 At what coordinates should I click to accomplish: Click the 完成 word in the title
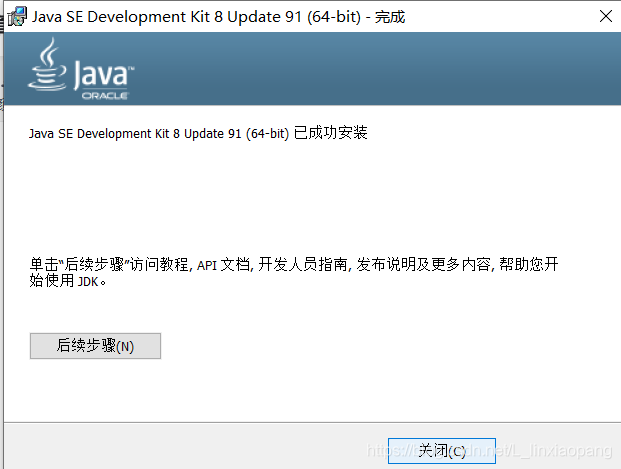point(390,17)
